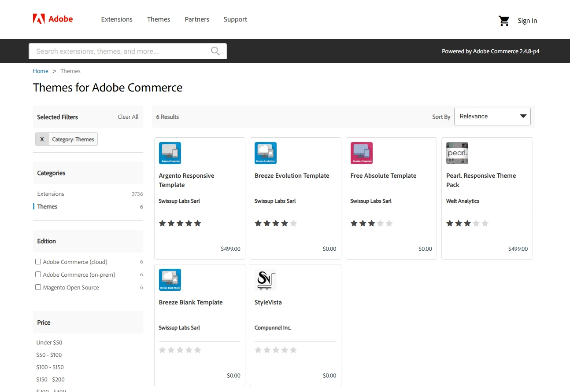
Task: Click the Adobe logo to go home
Action: point(52,18)
